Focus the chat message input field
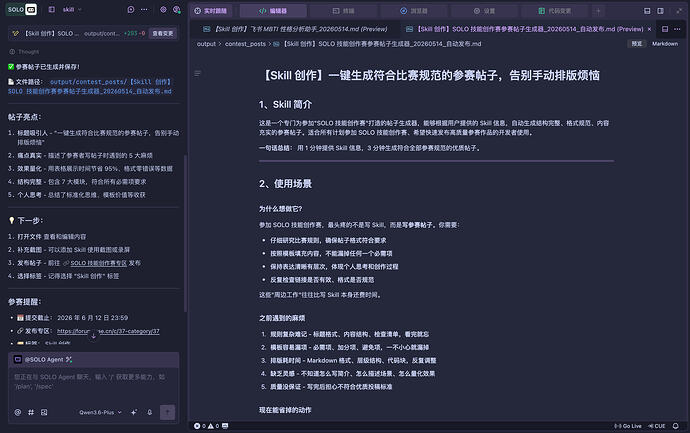Screen dimensions: 690x433 [93, 382]
